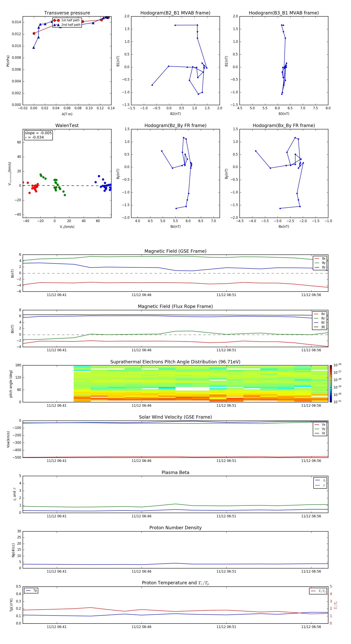
Task: Click the 'r = -0.034' annotation
Action: pos(35,137)
